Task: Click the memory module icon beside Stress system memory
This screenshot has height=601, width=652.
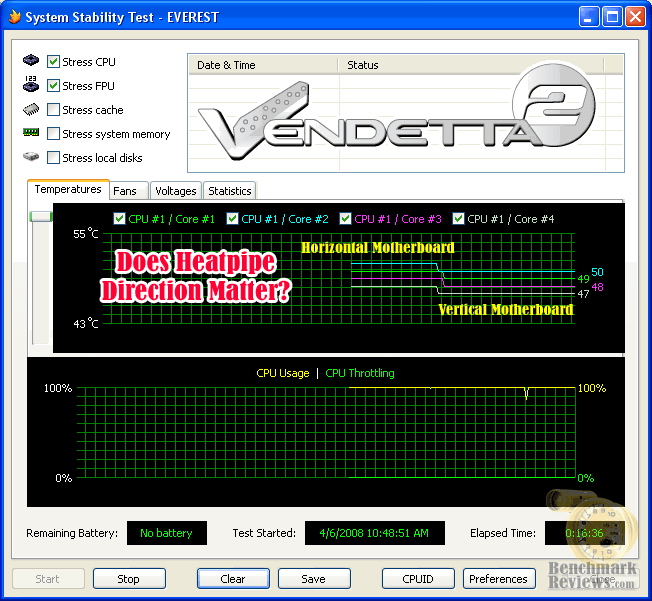Action: (x=31, y=132)
